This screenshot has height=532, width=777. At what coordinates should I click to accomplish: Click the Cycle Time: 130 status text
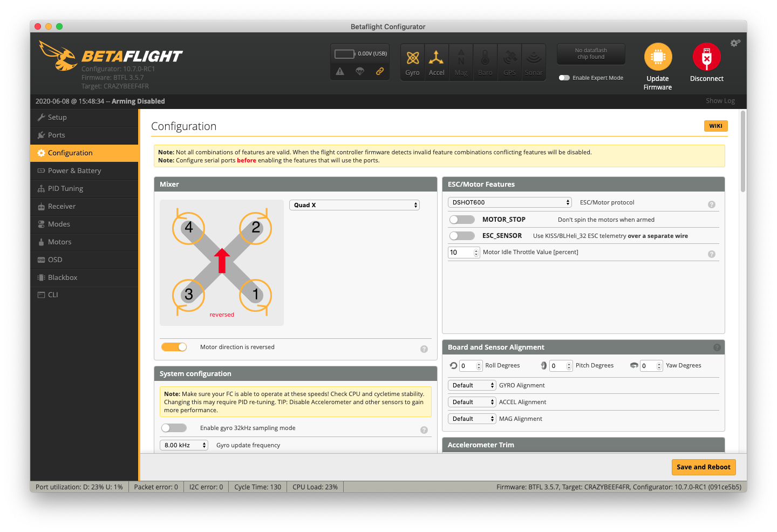(x=258, y=487)
